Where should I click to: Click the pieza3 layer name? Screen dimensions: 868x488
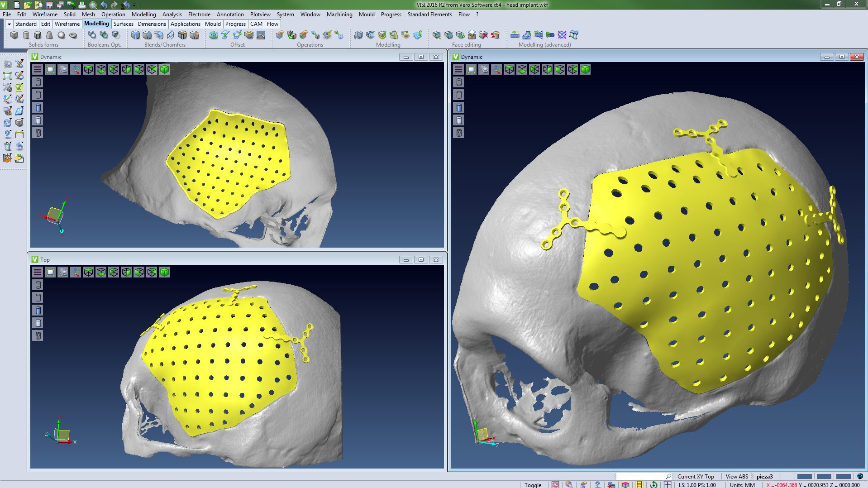764,476
